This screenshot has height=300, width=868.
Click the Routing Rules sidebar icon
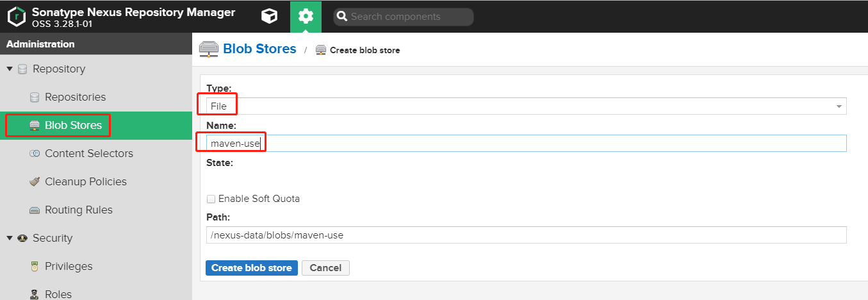35,210
